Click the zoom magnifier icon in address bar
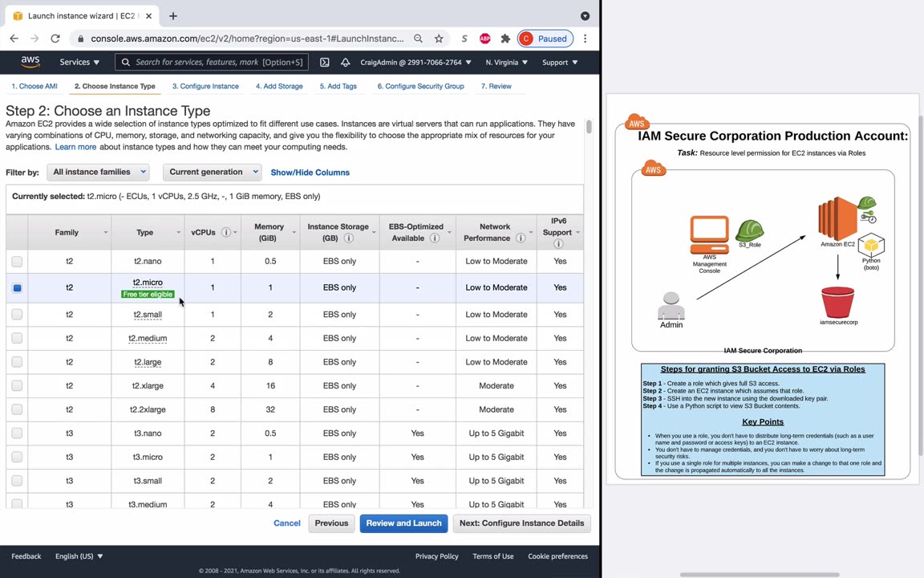This screenshot has height=578, width=924. click(x=418, y=39)
